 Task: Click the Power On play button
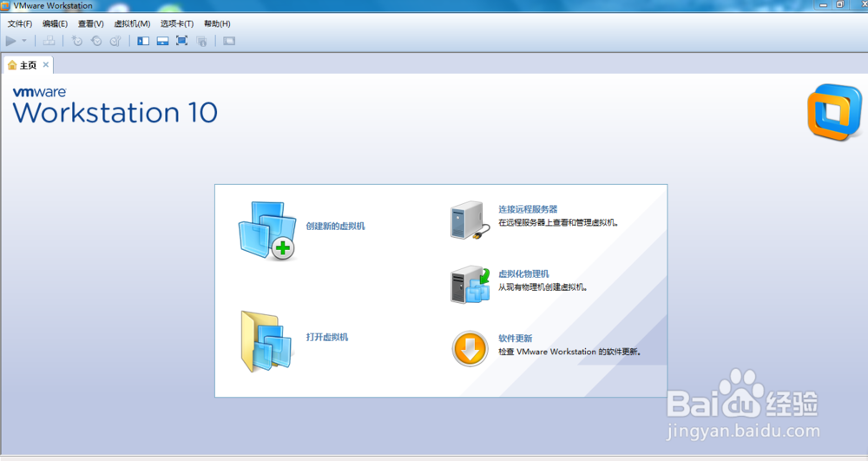tap(10, 41)
